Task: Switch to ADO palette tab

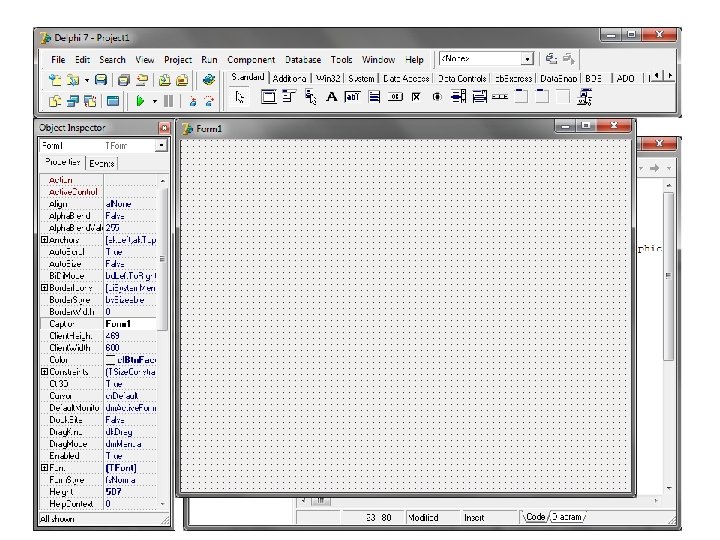Action: (x=625, y=79)
